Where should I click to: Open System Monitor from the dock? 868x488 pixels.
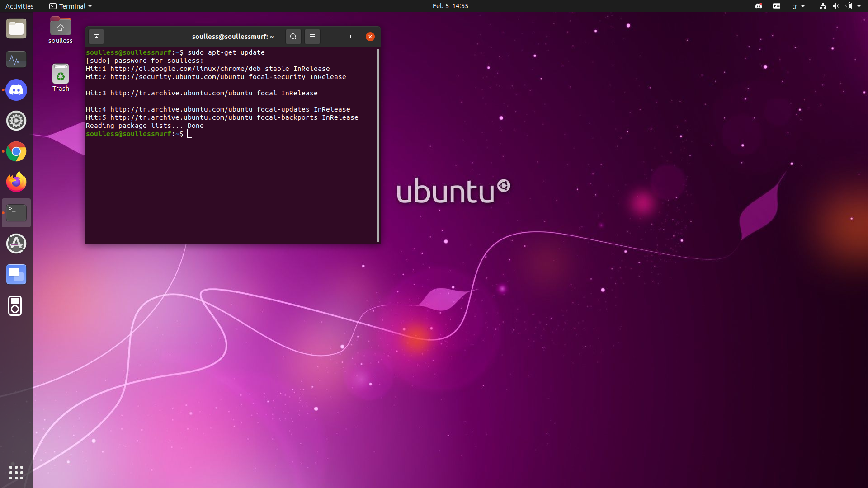tap(16, 60)
